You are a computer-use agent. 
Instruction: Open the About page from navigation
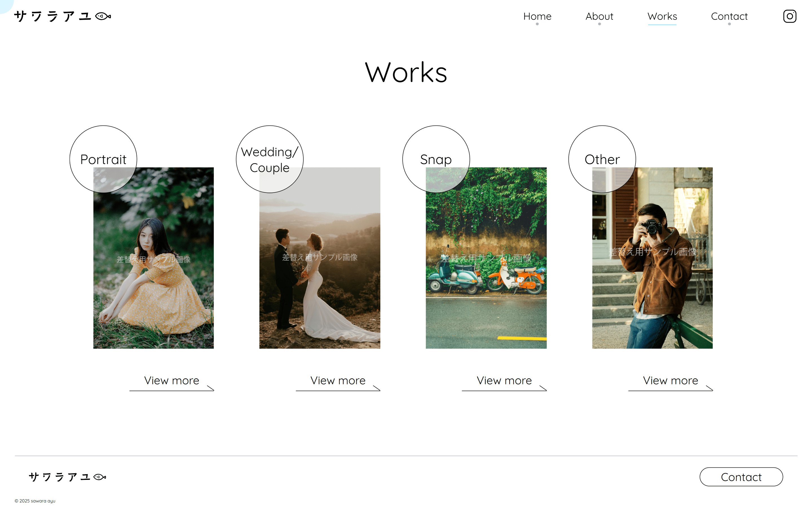599,16
